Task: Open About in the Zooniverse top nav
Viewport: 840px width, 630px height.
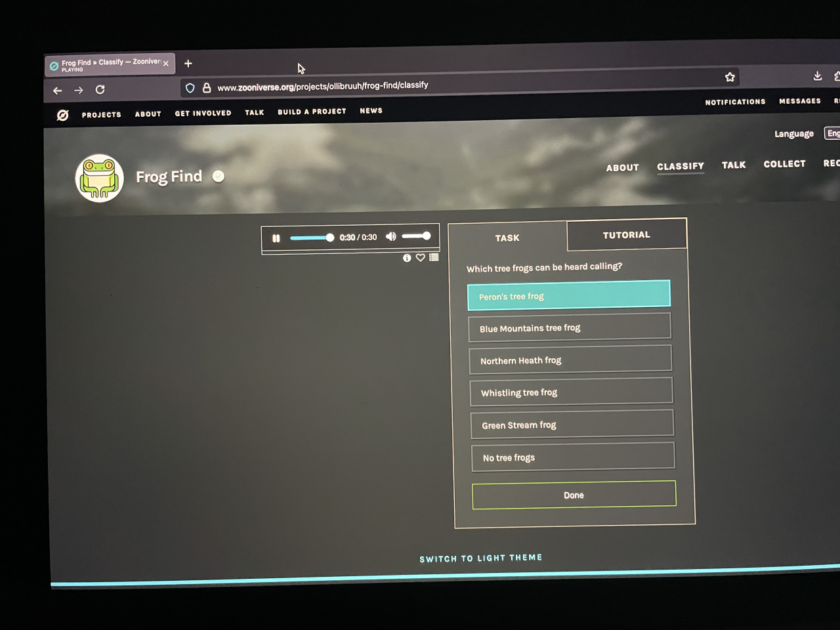Action: pyautogui.click(x=148, y=114)
